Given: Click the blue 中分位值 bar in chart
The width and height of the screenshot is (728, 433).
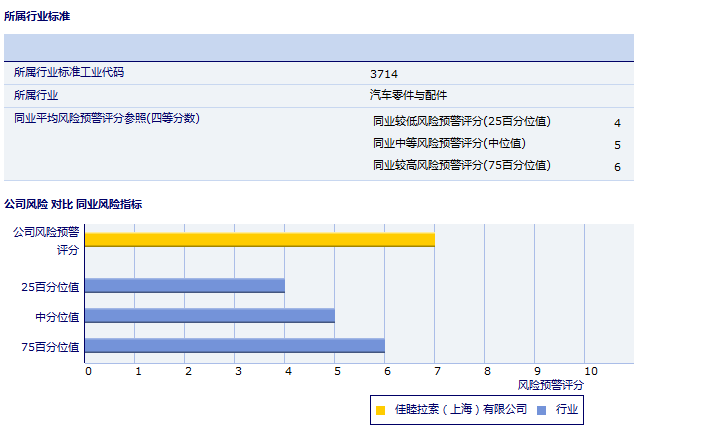Looking at the screenshot, I should click(209, 316).
